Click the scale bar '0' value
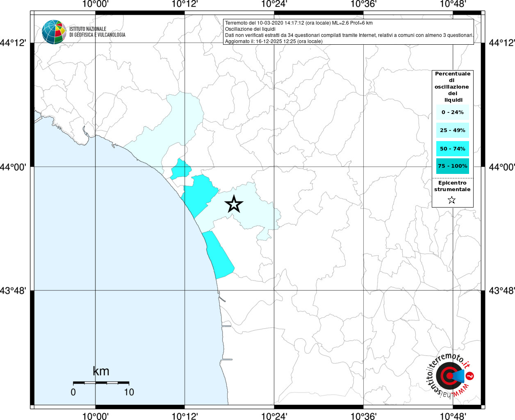Viewport: 515px width, 420px height. [73, 392]
